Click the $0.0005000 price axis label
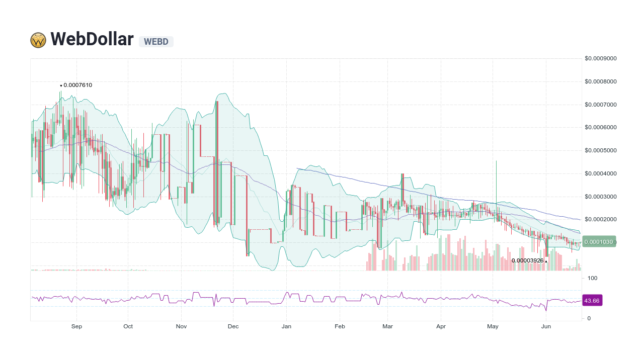 pyautogui.click(x=599, y=151)
